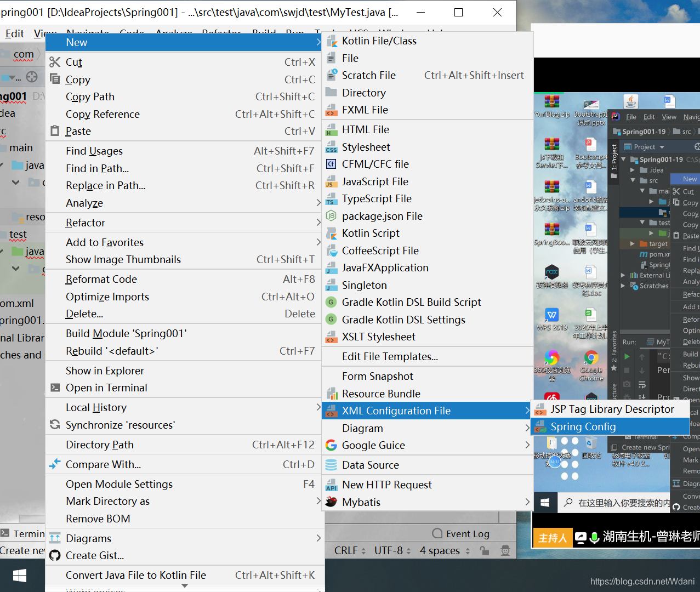Click the Gradle Kotlin DSL Build Script icon
700x592 pixels.
[x=331, y=302]
